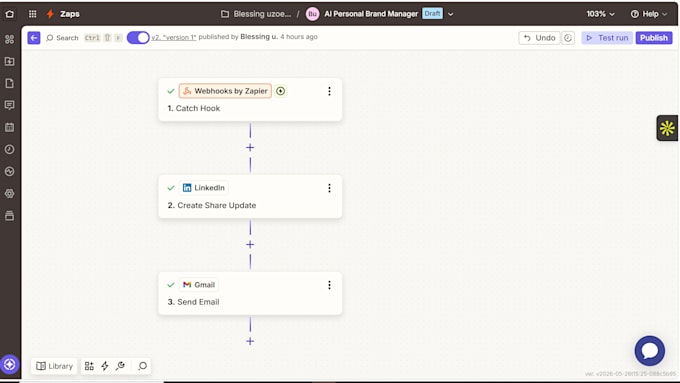Open the Help menu
The image size is (680, 383).
point(649,14)
